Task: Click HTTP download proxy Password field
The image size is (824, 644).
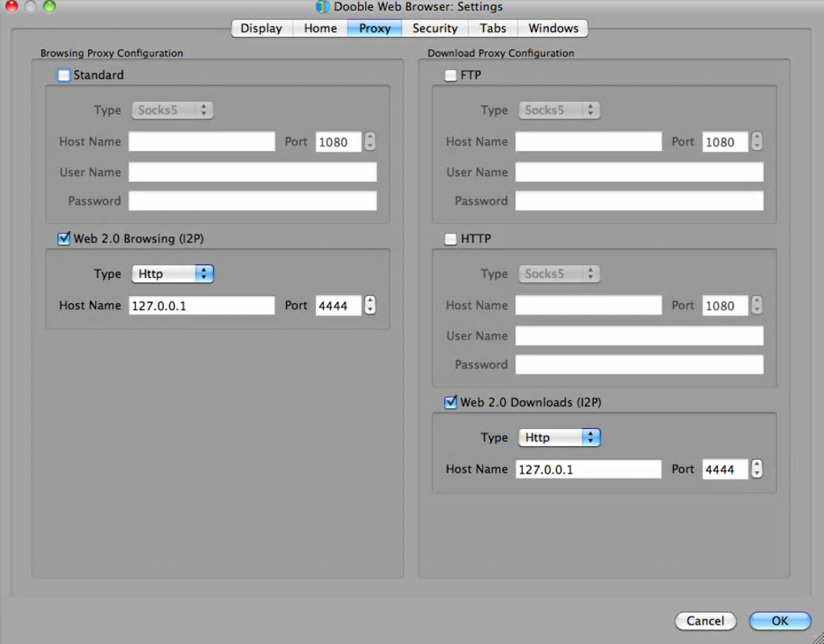Action: pos(640,364)
